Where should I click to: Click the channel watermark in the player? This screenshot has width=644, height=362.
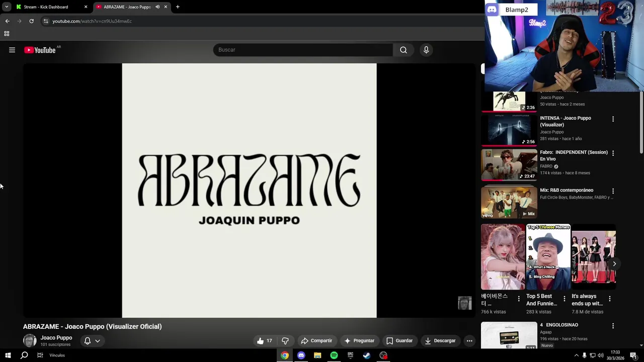(x=465, y=303)
